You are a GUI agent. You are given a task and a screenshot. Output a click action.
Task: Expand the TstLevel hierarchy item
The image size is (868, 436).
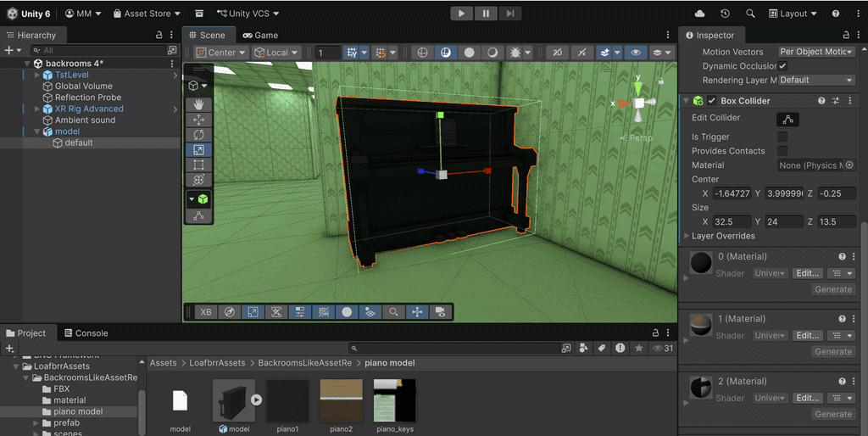[37, 75]
